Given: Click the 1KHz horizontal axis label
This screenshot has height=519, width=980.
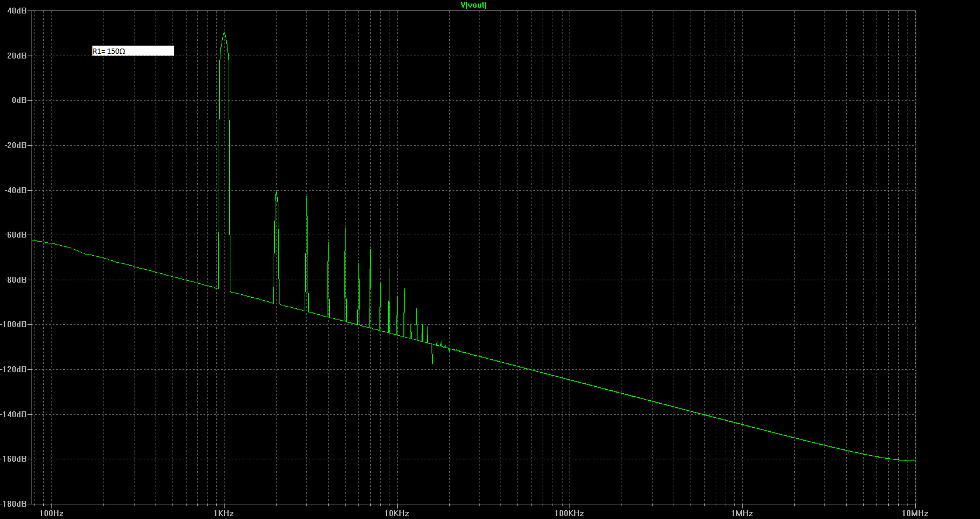Looking at the screenshot, I should coord(223,513).
